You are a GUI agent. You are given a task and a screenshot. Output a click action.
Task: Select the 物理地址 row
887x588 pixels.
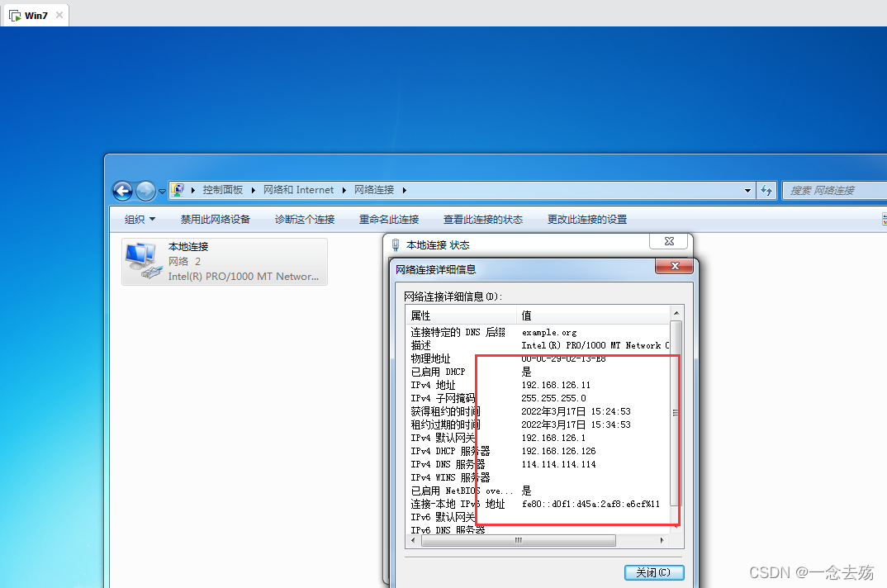tap(538, 358)
